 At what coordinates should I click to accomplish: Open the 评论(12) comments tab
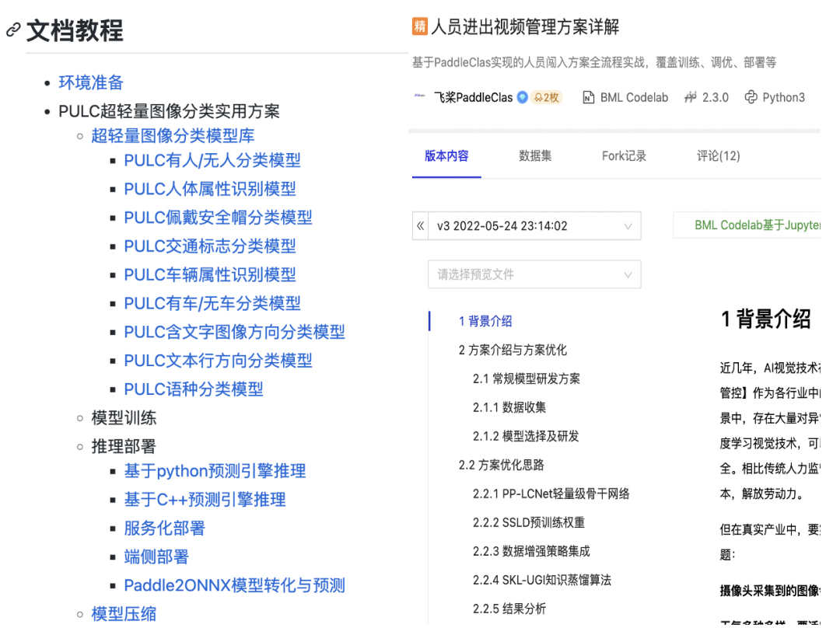tap(717, 155)
